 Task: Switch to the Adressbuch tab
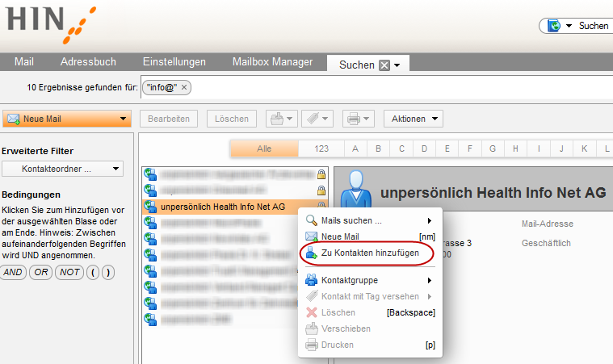[x=88, y=61]
